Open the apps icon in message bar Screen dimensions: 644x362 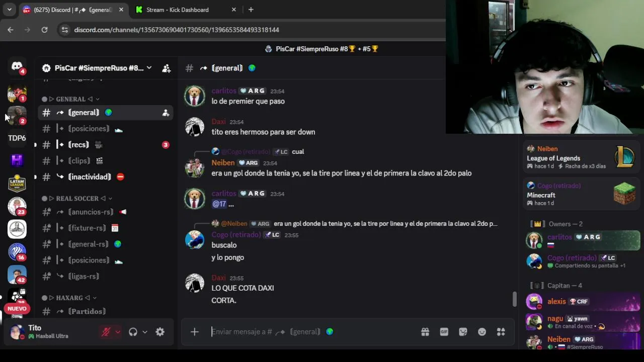(x=501, y=332)
